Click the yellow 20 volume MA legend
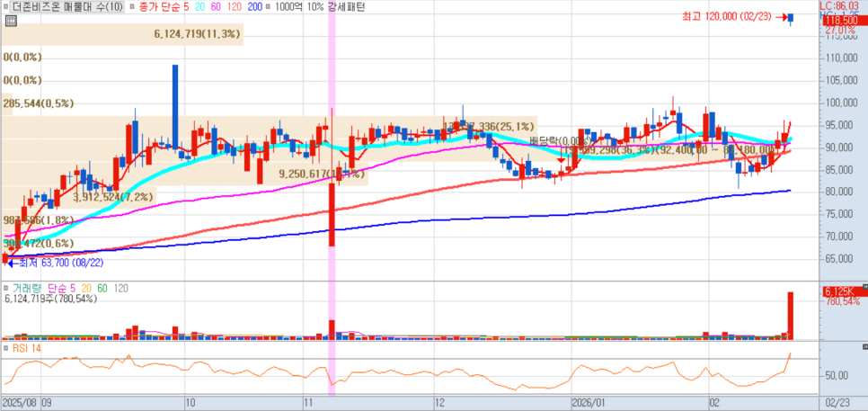The image size is (868, 411). [85, 288]
